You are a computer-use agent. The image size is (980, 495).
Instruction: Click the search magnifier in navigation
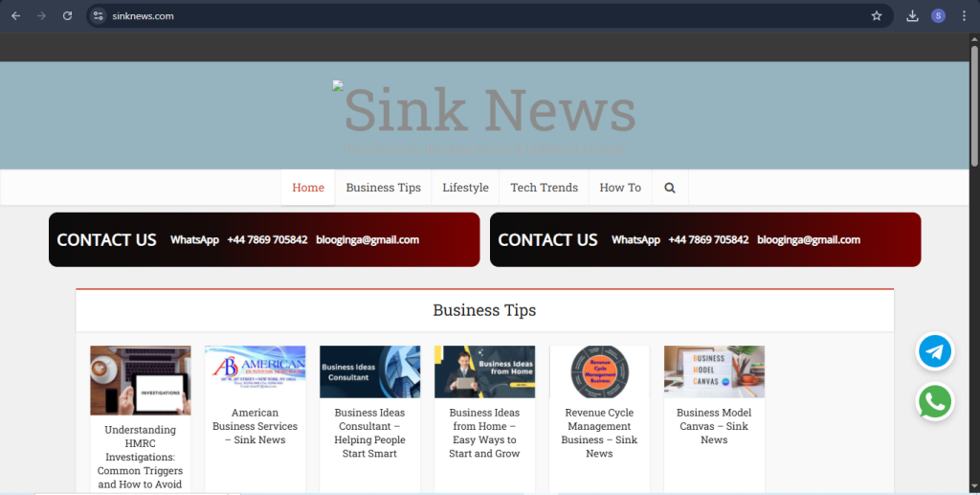coord(669,188)
